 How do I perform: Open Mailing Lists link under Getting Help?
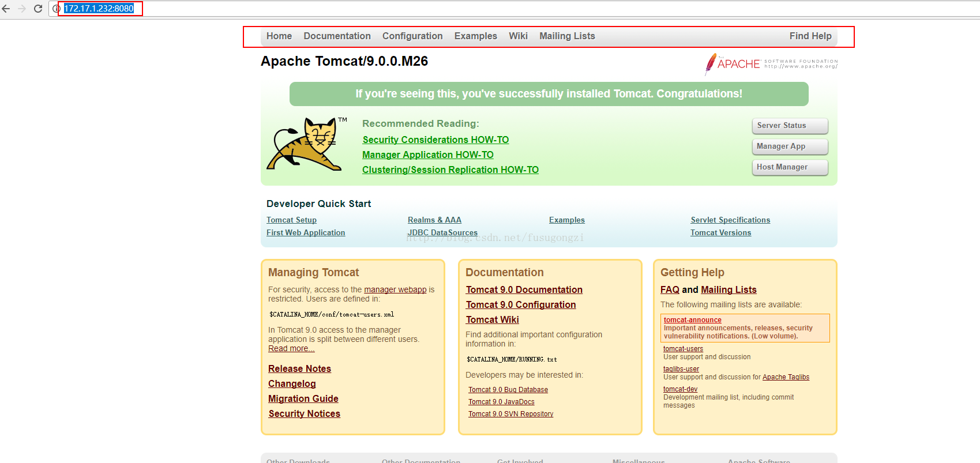(x=729, y=289)
